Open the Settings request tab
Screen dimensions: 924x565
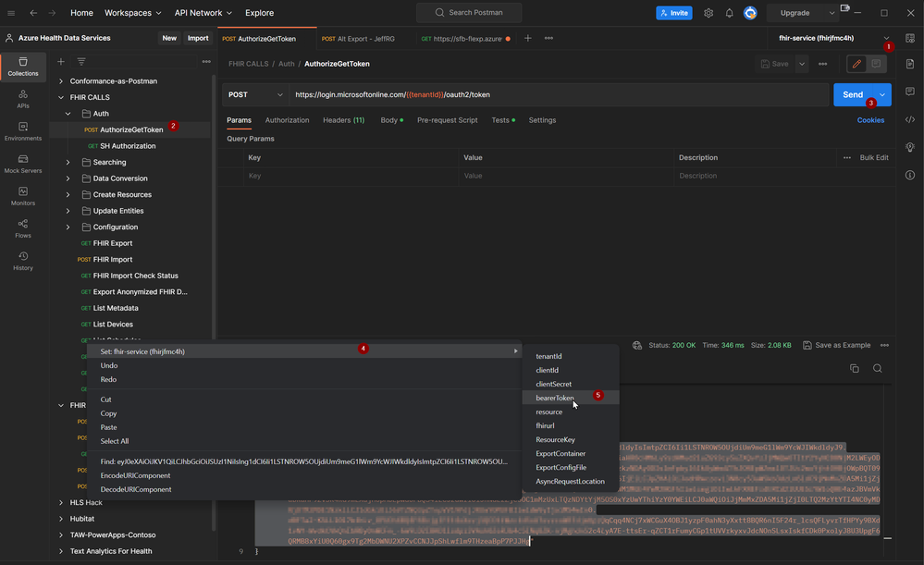(542, 120)
